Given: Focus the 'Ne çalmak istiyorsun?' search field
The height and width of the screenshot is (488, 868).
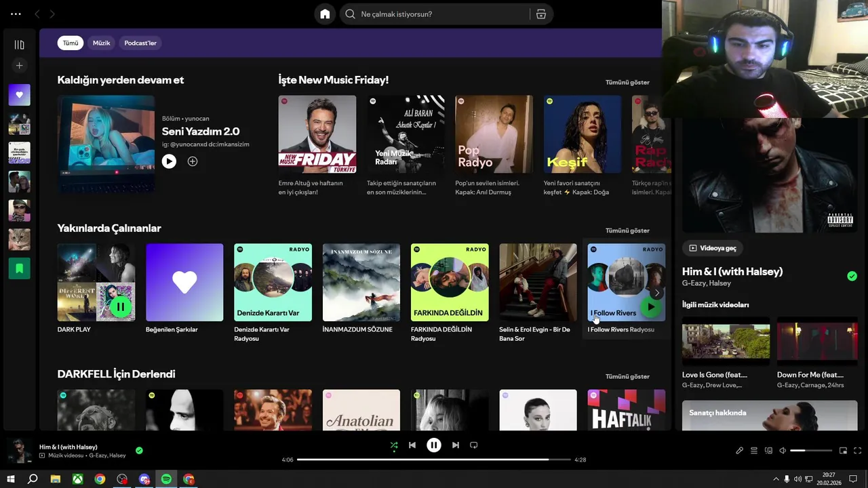Looking at the screenshot, I should pos(434,14).
